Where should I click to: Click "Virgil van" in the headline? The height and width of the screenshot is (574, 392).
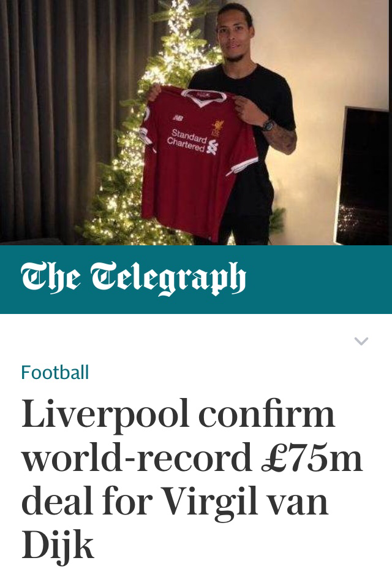(244, 502)
